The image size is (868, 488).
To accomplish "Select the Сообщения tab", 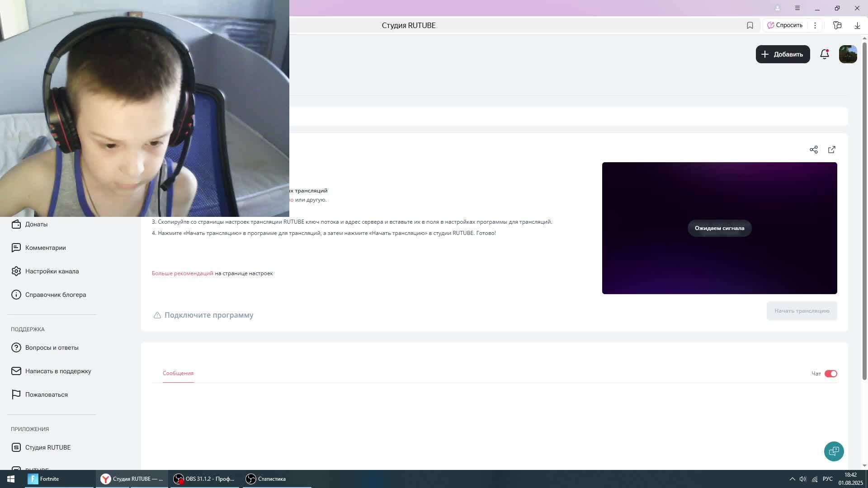I will click(178, 373).
